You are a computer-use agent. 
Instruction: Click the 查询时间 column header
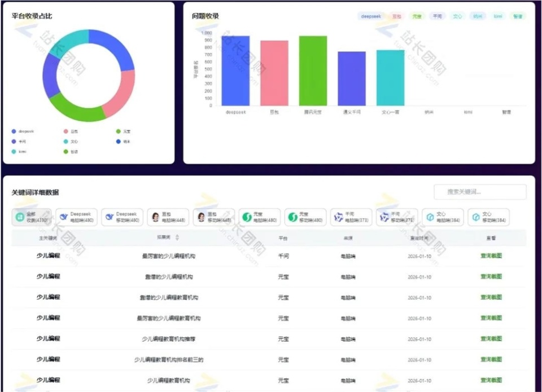click(x=419, y=238)
